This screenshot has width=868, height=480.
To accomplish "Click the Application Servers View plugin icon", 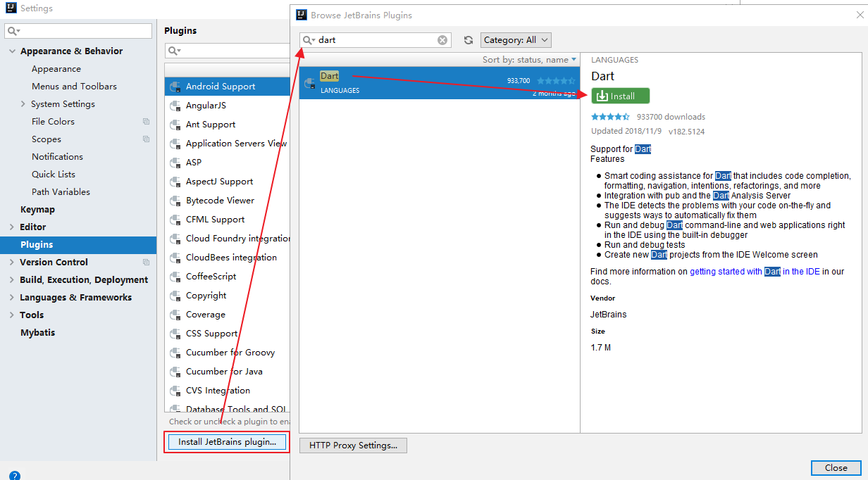I will pos(175,144).
